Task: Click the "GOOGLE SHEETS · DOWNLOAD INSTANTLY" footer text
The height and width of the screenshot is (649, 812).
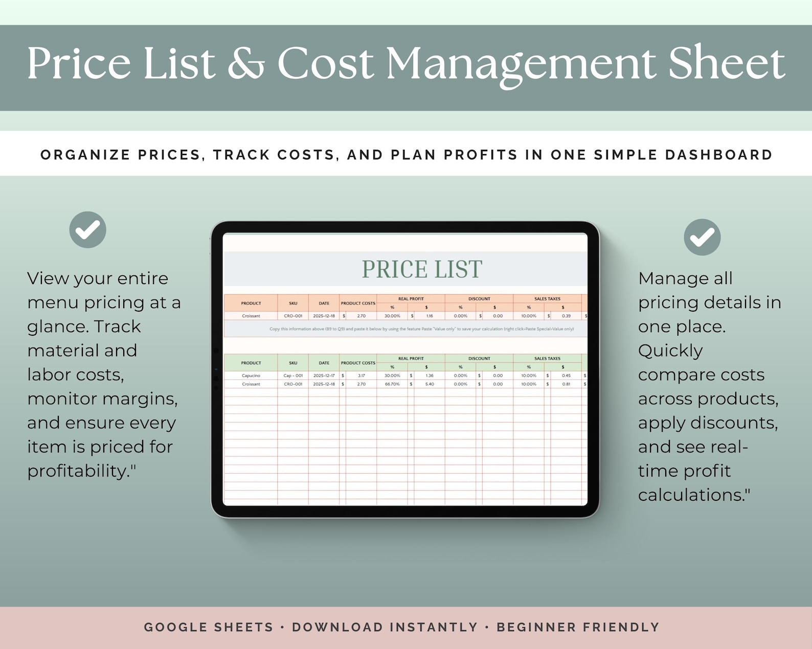Action: [x=402, y=627]
